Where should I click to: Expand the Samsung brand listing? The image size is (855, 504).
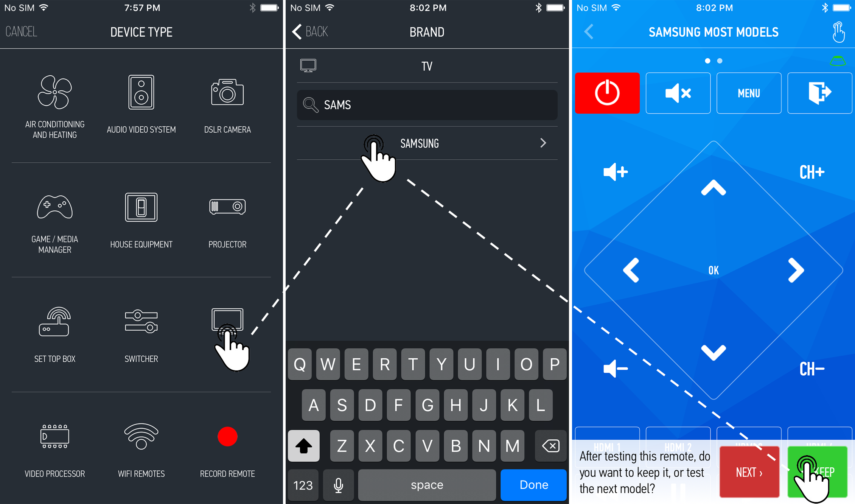pos(427,144)
